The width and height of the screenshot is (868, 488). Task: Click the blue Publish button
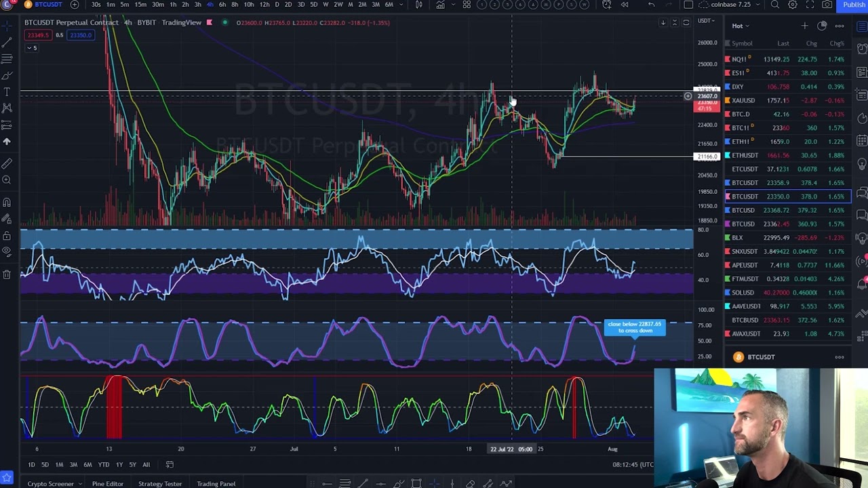point(854,5)
